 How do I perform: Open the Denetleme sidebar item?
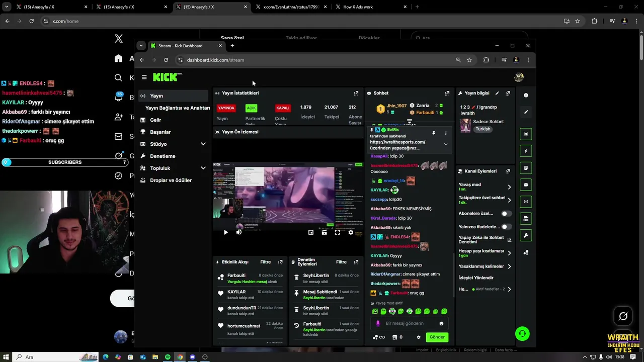coord(163,156)
